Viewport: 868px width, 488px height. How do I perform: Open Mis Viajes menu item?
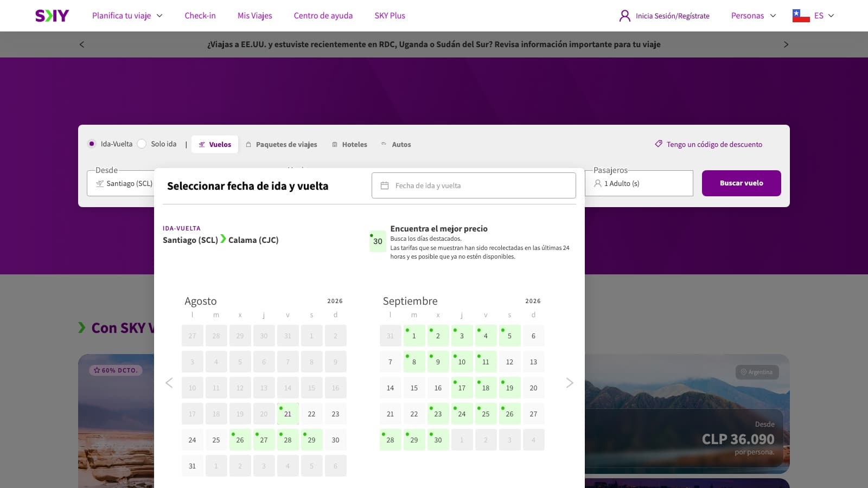tap(255, 16)
